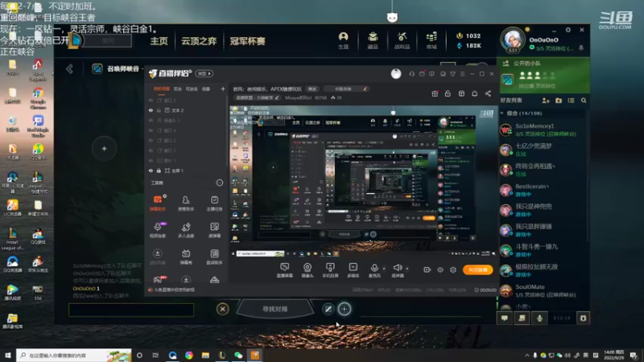Viewport: 644px width, 362px height.
Task: Toggle visibility of 摄像头 1 source
Action: [151, 120]
